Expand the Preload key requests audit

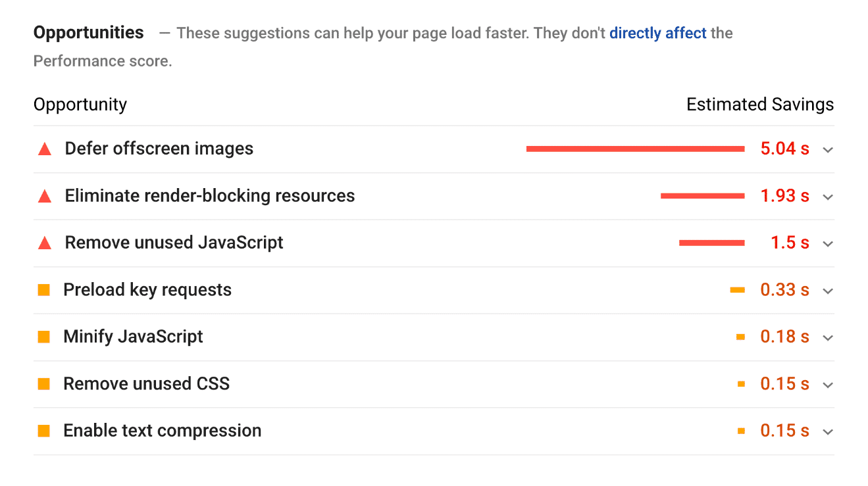(827, 291)
